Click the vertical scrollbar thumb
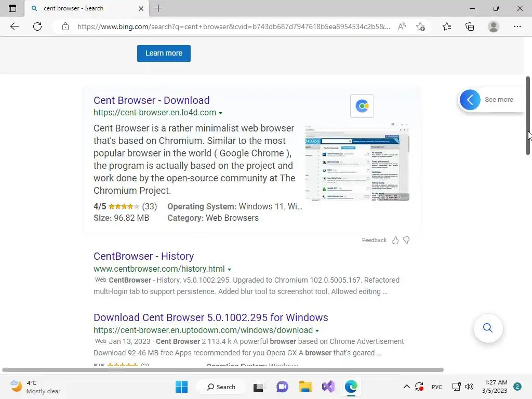 point(528,115)
